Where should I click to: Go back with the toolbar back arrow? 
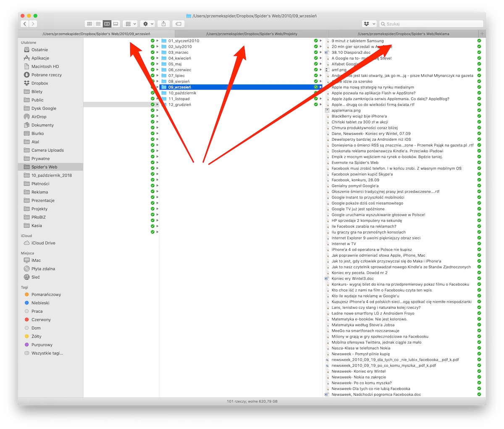point(25,24)
